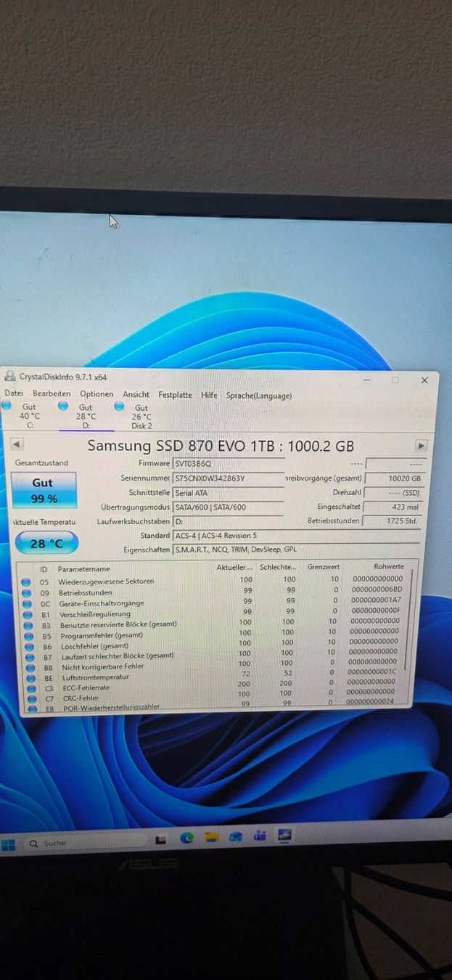Viewport: 452px width, 980px height.
Task: Click the CrystalDiskInfo title bar app icon
Action: pos(10,376)
